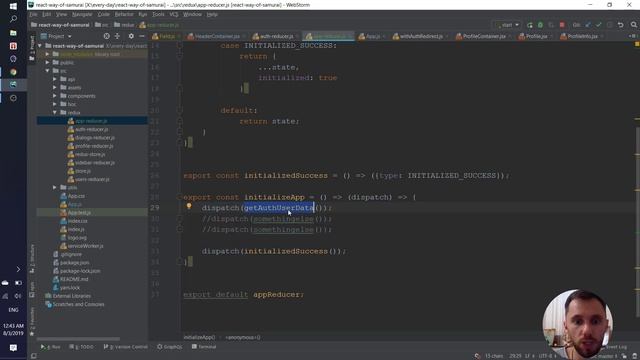Stop the running process with red square

pyautogui.click(x=562, y=25)
